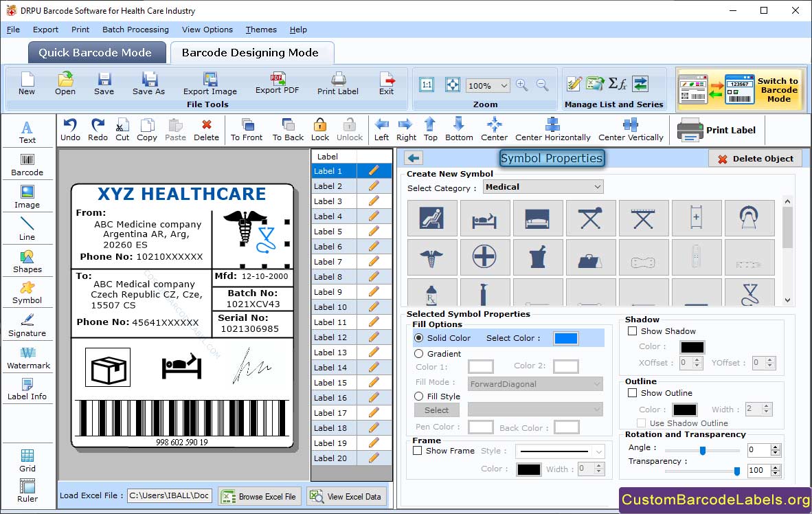Select the hospital bed symbol

pos(485,219)
